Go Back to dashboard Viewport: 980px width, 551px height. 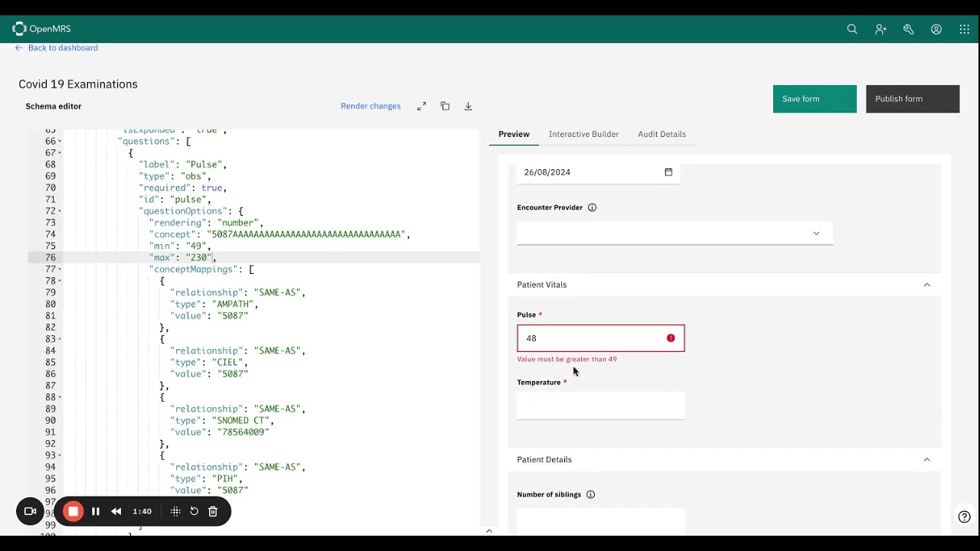click(56, 47)
